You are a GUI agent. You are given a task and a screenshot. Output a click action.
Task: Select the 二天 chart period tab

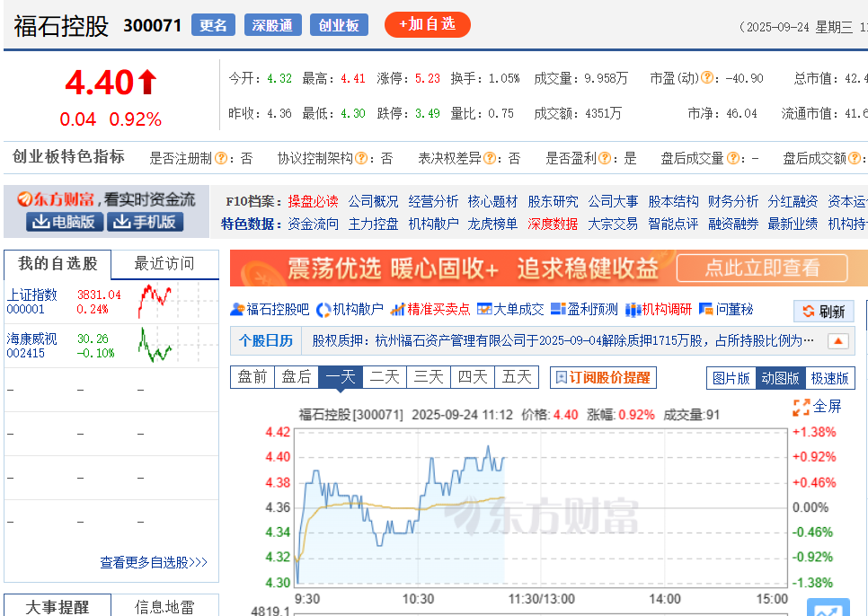pos(385,377)
